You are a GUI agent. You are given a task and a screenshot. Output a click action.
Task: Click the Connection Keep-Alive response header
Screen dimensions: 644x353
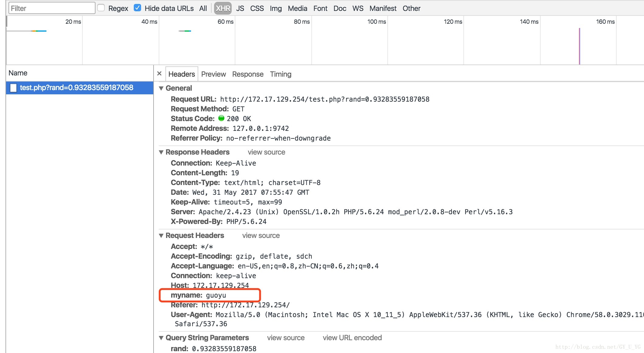coord(213,163)
